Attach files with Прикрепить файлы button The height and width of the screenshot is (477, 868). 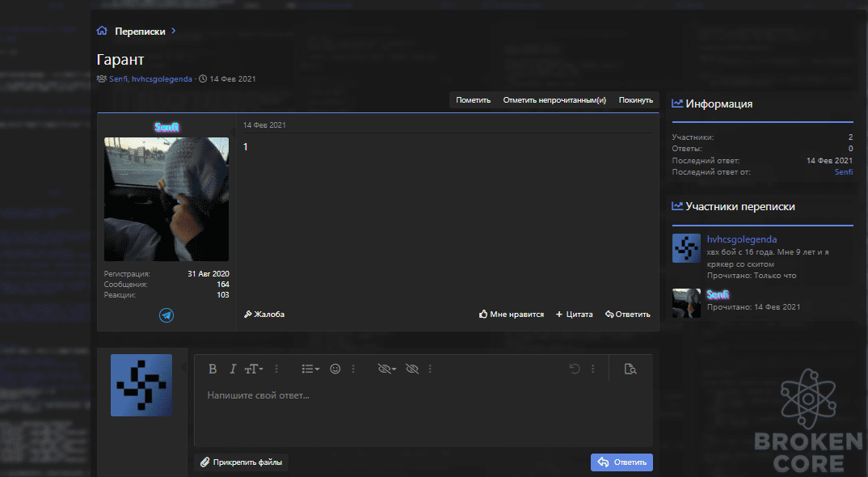tap(242, 462)
